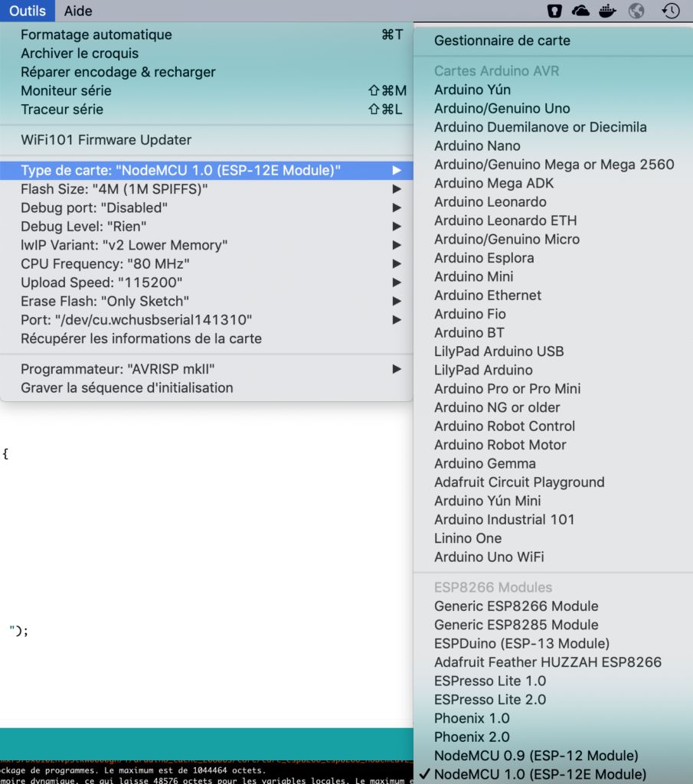Viewport: 693px width, 784px height.
Task: Select Arduino/Genuino Uno board
Action: tap(553, 109)
